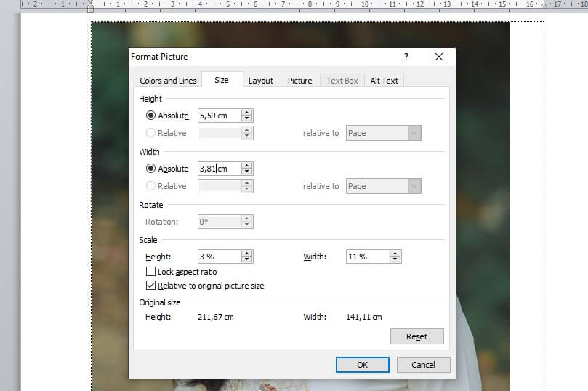Screen dimensions: 588x391
Task: Go to the Picture tab
Action: pyautogui.click(x=300, y=81)
